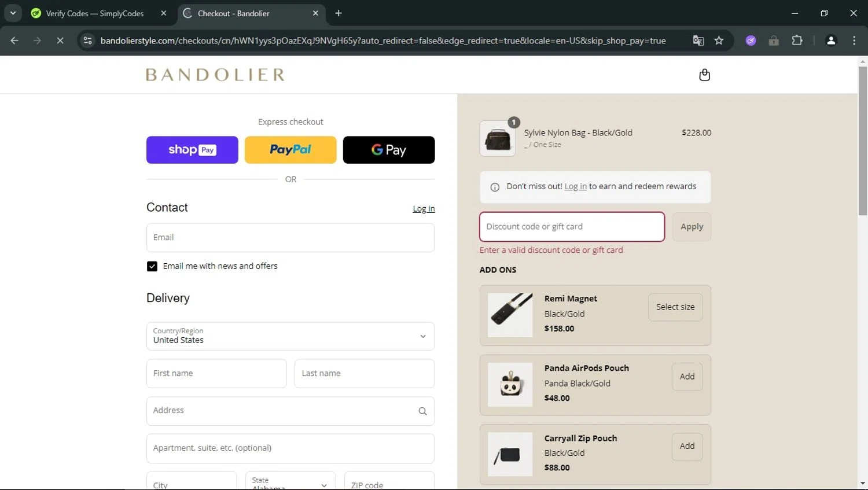Image resolution: width=868 pixels, height=490 pixels.
Task: Open the shopping bag cart icon
Action: (704, 75)
